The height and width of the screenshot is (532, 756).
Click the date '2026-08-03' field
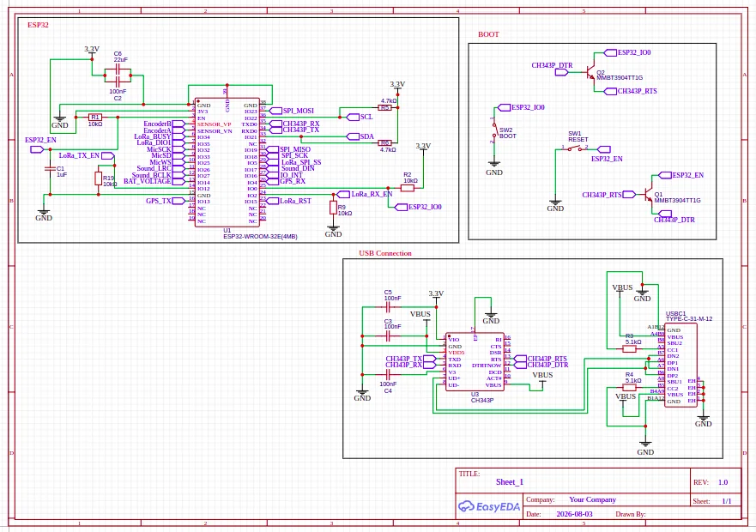pos(574,514)
